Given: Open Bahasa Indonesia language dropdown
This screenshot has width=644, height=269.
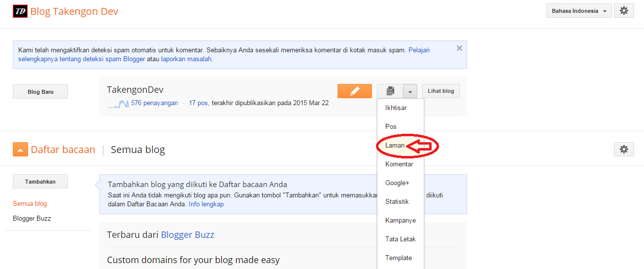Looking at the screenshot, I should [x=579, y=11].
